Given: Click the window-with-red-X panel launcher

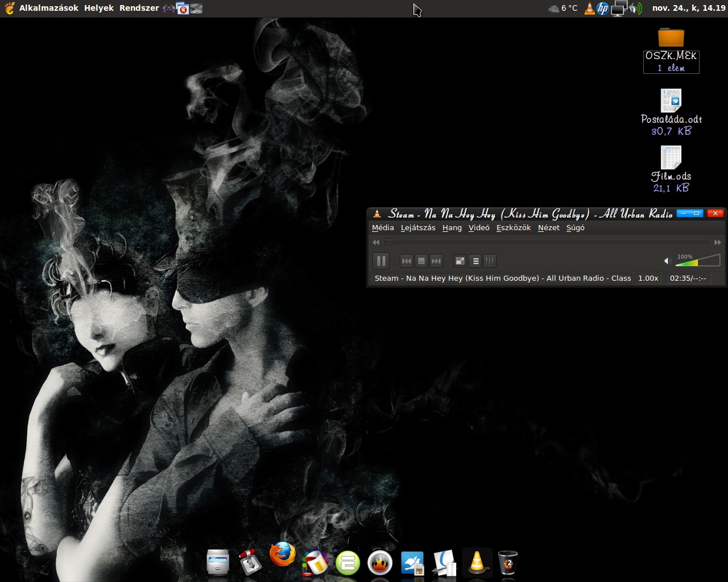Looking at the screenshot, I should coord(183,9).
